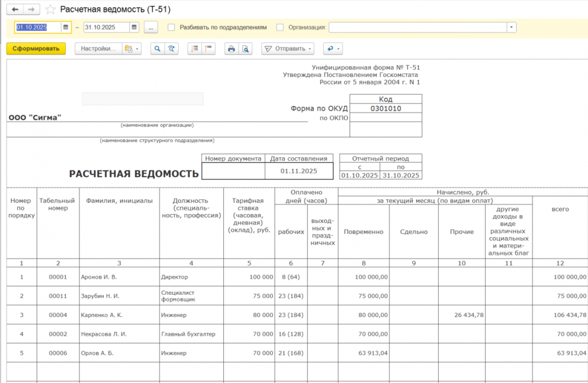Expand all report groups icon
Image resolution: width=588 pixels, height=383 pixels.
click(x=194, y=49)
